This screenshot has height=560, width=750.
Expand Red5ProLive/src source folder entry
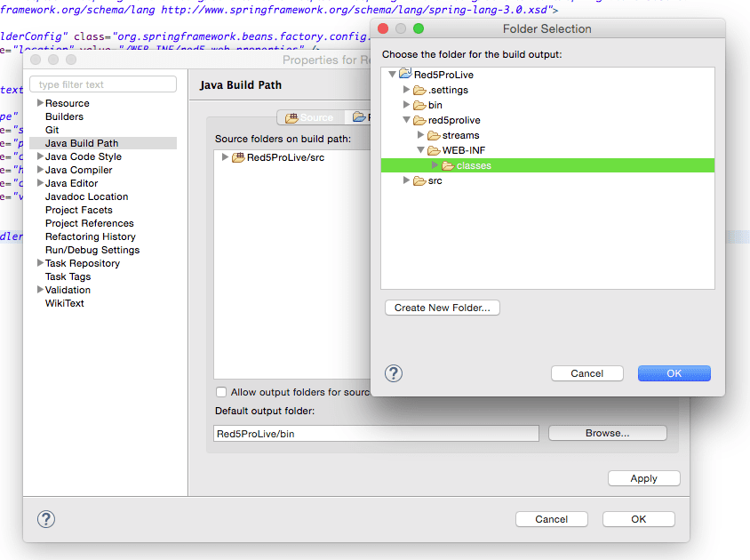(225, 157)
